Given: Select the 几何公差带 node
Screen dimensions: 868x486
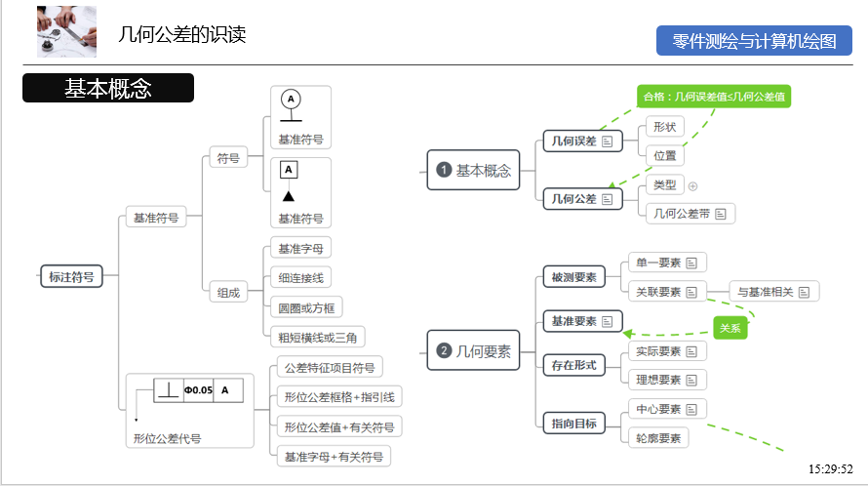Looking at the screenshot, I should pyautogui.click(x=690, y=214).
